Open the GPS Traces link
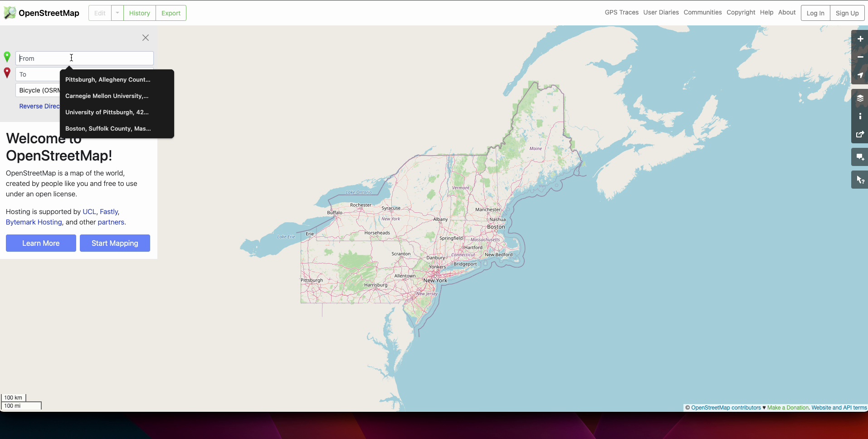The image size is (868, 439). pyautogui.click(x=621, y=13)
